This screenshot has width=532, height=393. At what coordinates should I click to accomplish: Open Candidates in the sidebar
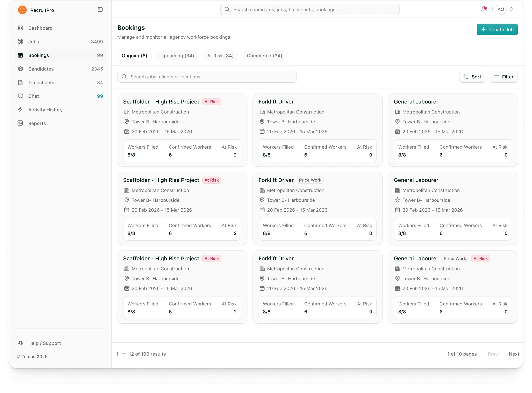tap(60, 69)
